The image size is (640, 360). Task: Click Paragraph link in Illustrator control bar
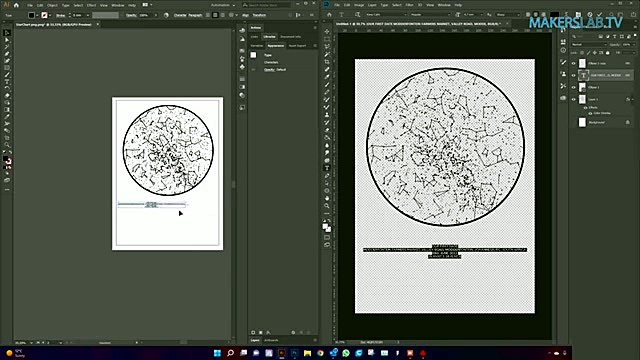tap(195, 15)
